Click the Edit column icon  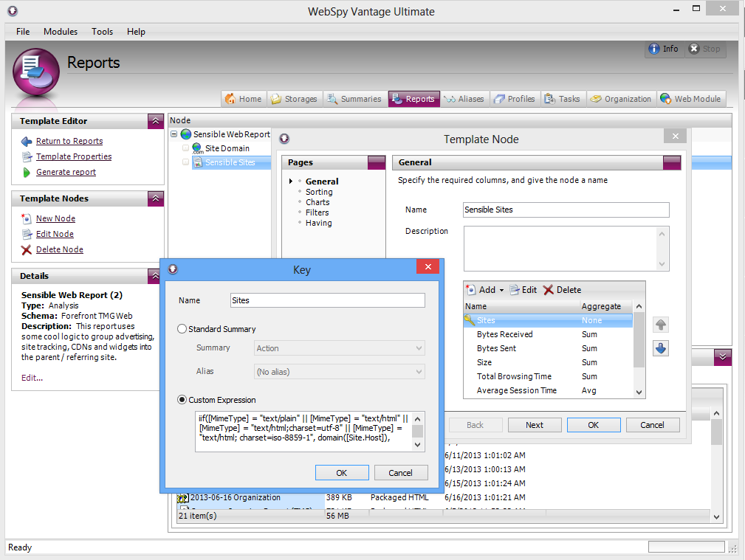515,290
